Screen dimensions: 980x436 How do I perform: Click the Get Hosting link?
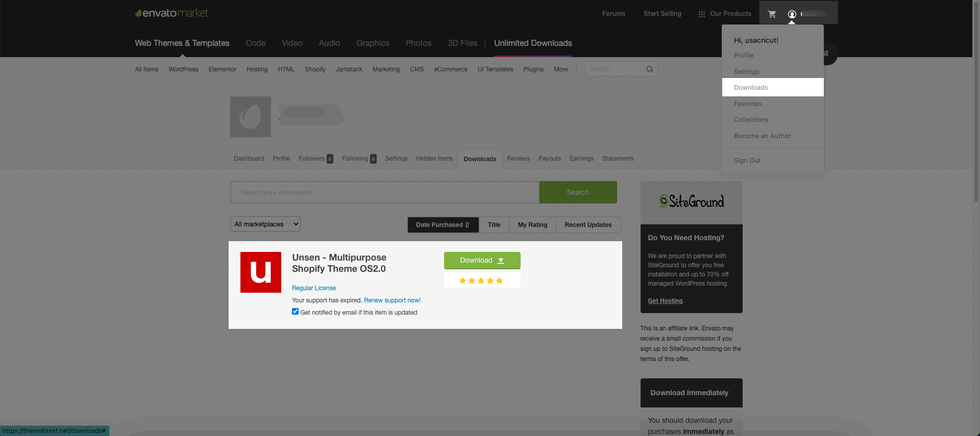665,301
